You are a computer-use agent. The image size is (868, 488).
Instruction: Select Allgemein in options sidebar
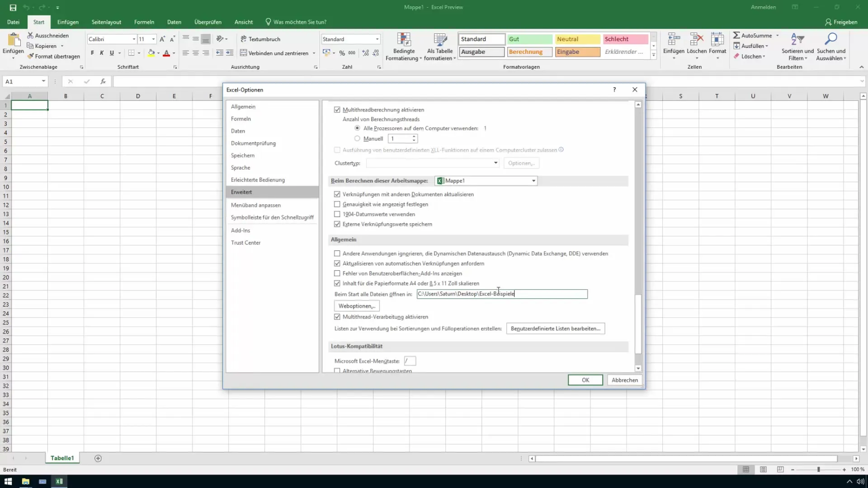[x=272, y=107]
